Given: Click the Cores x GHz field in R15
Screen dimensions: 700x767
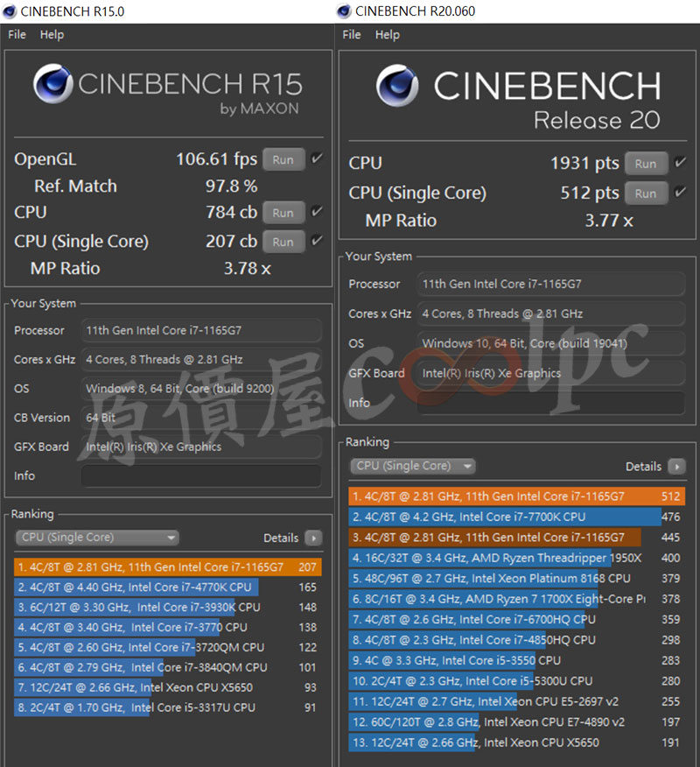Looking at the screenshot, I should (x=201, y=360).
